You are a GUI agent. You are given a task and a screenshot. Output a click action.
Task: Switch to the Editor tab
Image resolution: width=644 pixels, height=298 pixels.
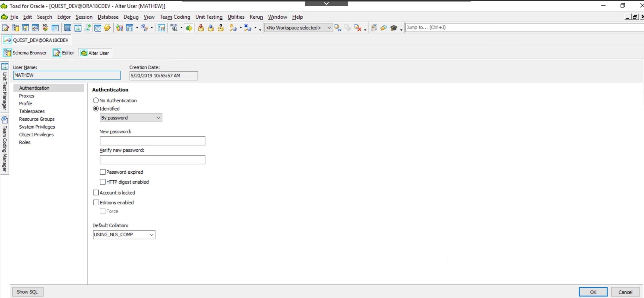(x=64, y=53)
